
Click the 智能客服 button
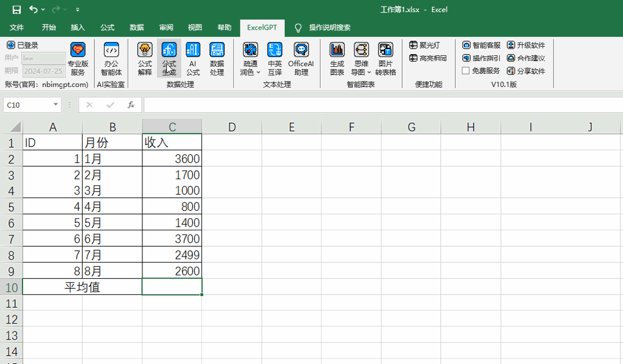click(482, 45)
